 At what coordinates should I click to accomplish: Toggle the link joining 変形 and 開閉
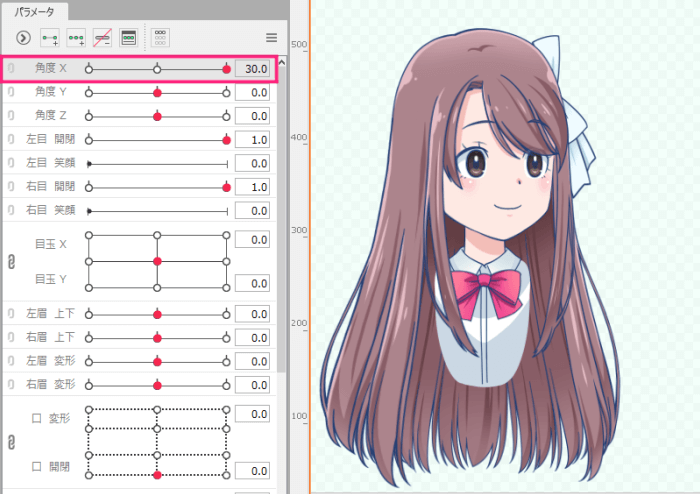(x=12, y=442)
